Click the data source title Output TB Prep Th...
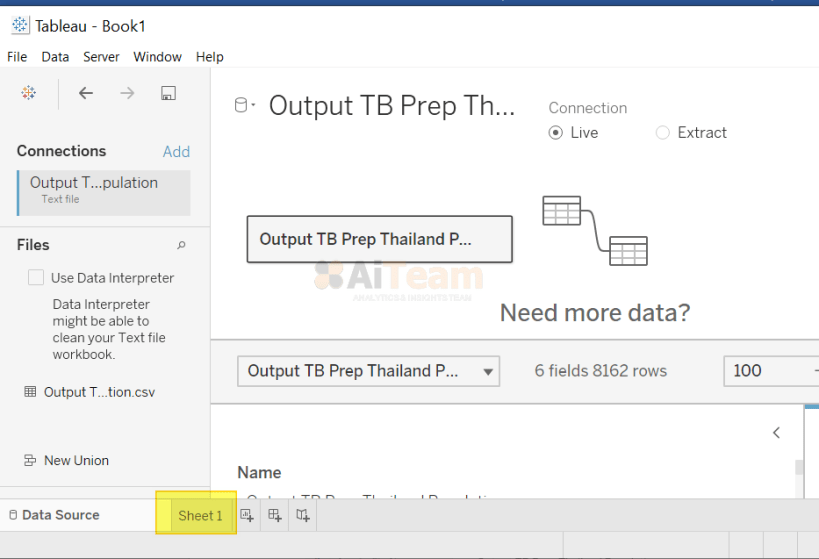This screenshot has height=559, width=819. 392,106
